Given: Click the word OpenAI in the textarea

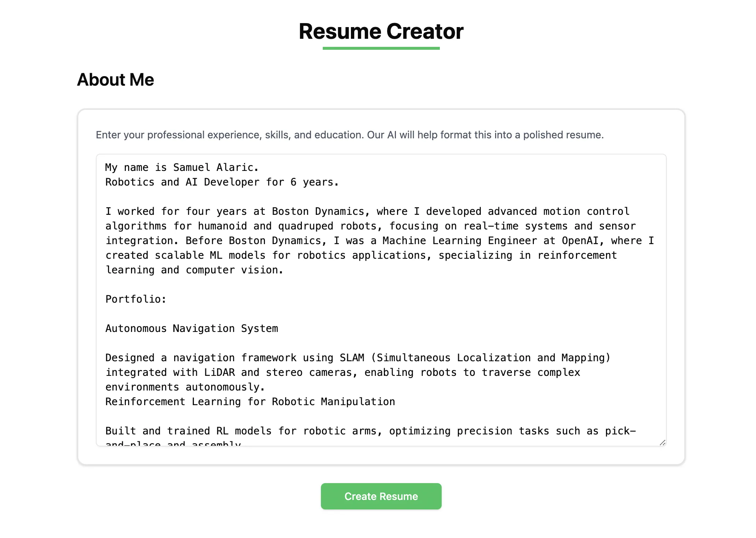Looking at the screenshot, I should [x=580, y=241].
